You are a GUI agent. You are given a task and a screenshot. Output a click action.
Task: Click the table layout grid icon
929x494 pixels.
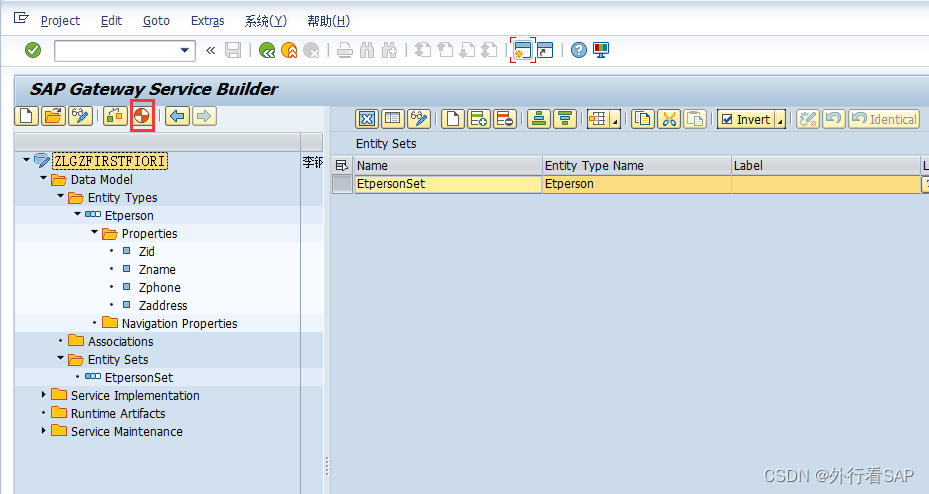tap(598, 119)
